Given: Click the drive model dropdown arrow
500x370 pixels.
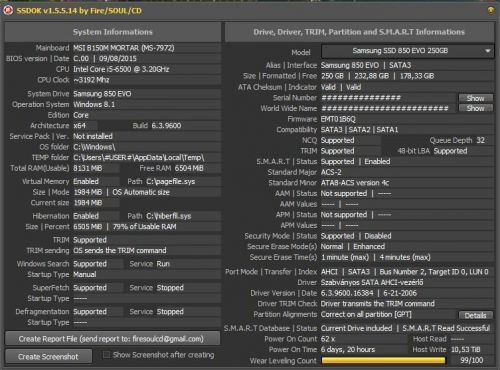Looking at the screenshot, I should click(x=488, y=51).
